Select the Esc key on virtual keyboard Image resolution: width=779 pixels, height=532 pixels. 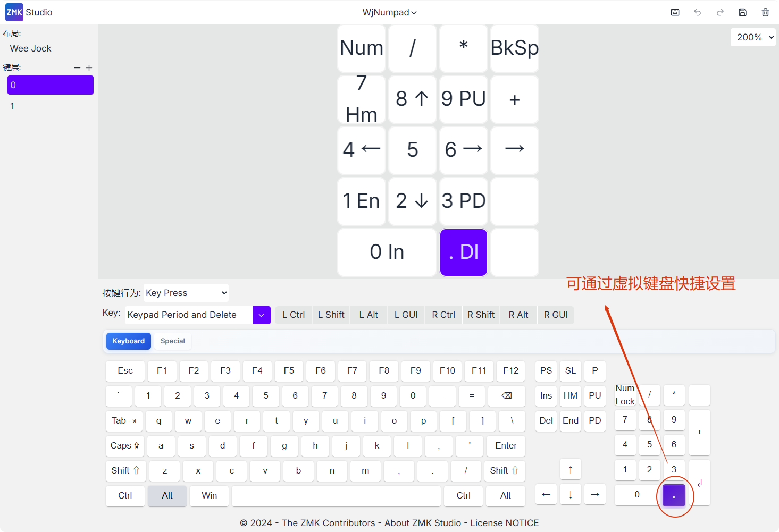[x=125, y=370]
